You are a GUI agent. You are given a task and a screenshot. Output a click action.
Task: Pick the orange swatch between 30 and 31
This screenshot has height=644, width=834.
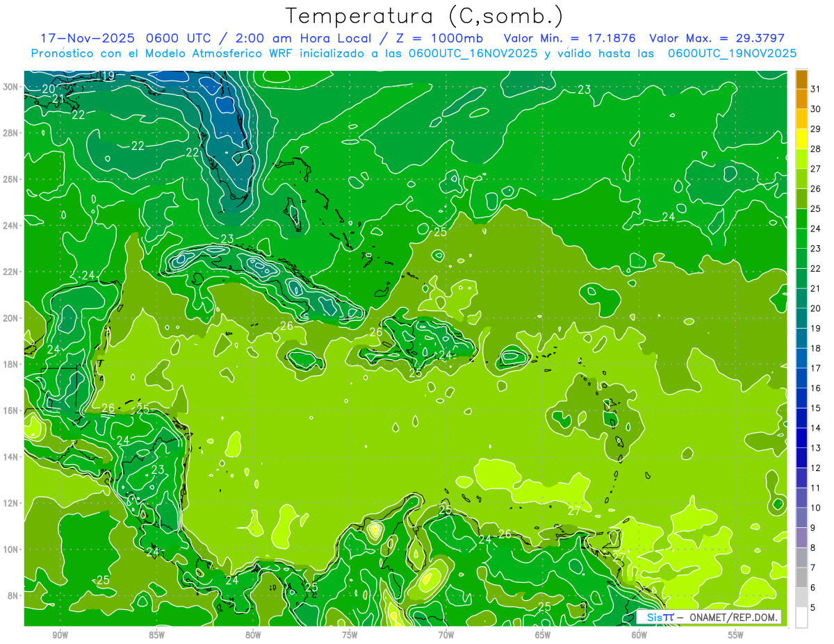pyautogui.click(x=801, y=99)
